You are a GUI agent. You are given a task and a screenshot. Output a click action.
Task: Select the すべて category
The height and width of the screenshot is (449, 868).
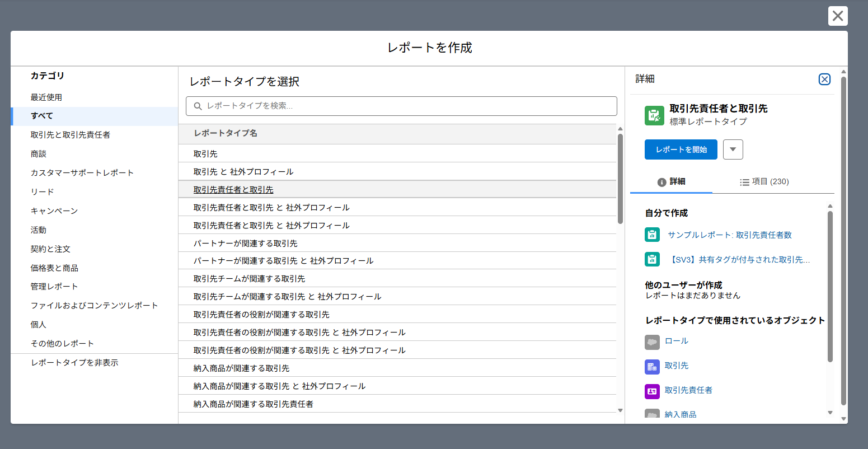click(x=94, y=116)
